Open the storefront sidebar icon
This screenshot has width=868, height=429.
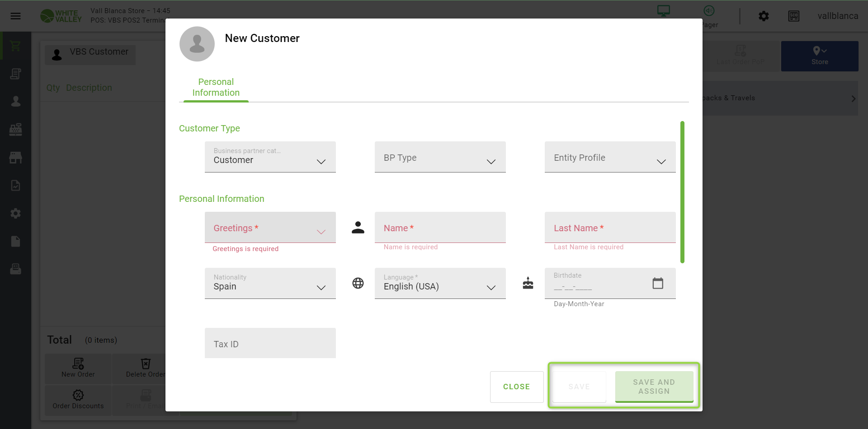pos(16,158)
